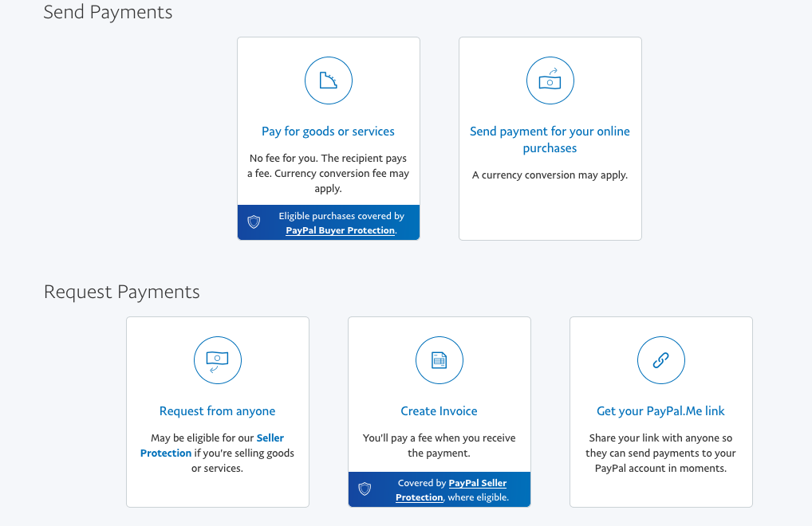Open the Create Invoice link
The image size is (812, 526).
coord(439,411)
